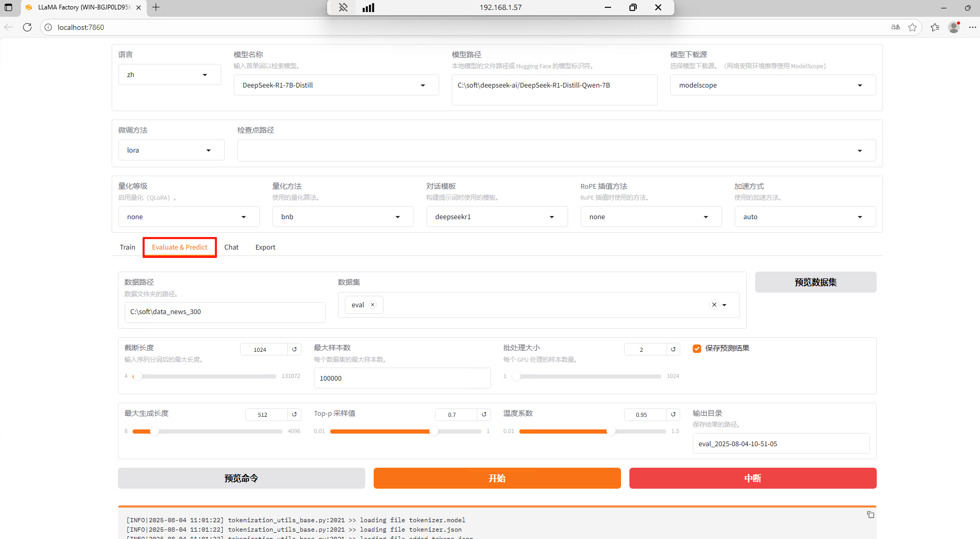Open the 微调方法 lora dropdown
The height and width of the screenshot is (539, 980).
tap(171, 150)
